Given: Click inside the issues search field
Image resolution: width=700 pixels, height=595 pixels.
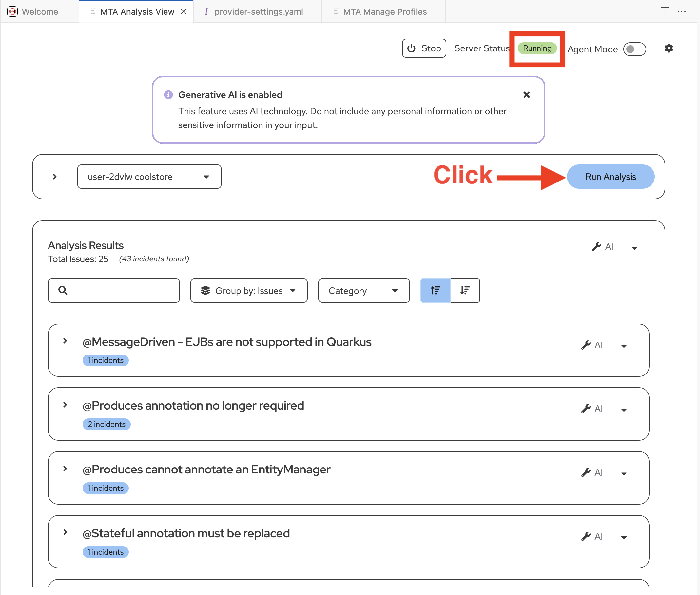Looking at the screenshot, I should (118, 290).
